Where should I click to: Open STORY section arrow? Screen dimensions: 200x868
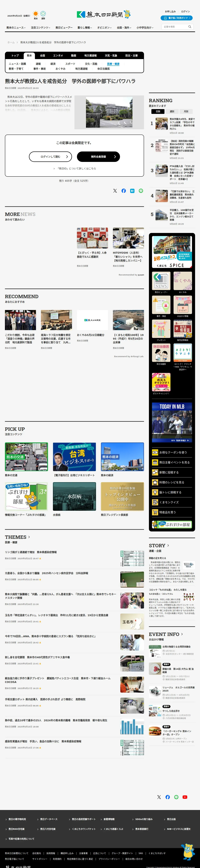168,545
